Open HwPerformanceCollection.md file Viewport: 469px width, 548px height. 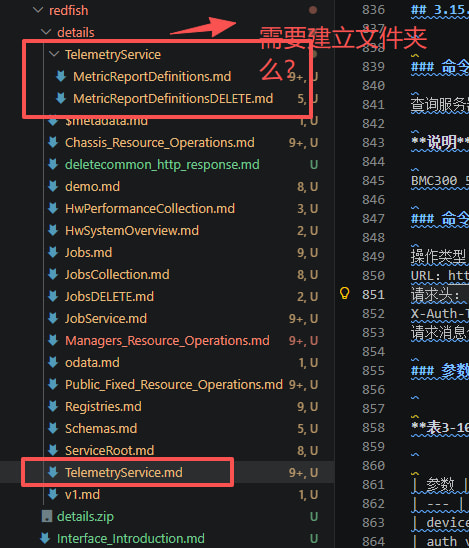150,209
